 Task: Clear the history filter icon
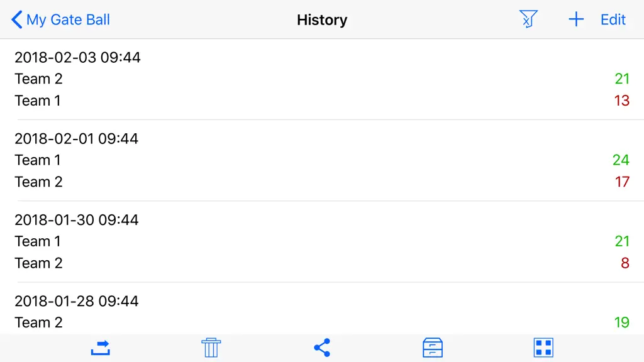[528, 19]
